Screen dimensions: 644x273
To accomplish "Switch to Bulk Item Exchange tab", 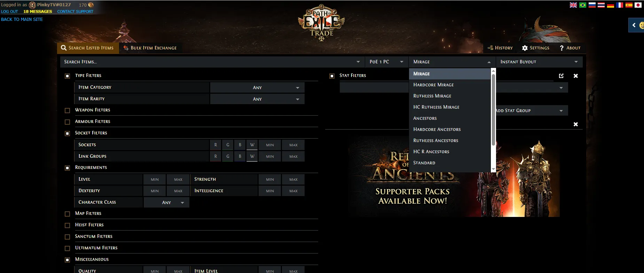I will [150, 48].
